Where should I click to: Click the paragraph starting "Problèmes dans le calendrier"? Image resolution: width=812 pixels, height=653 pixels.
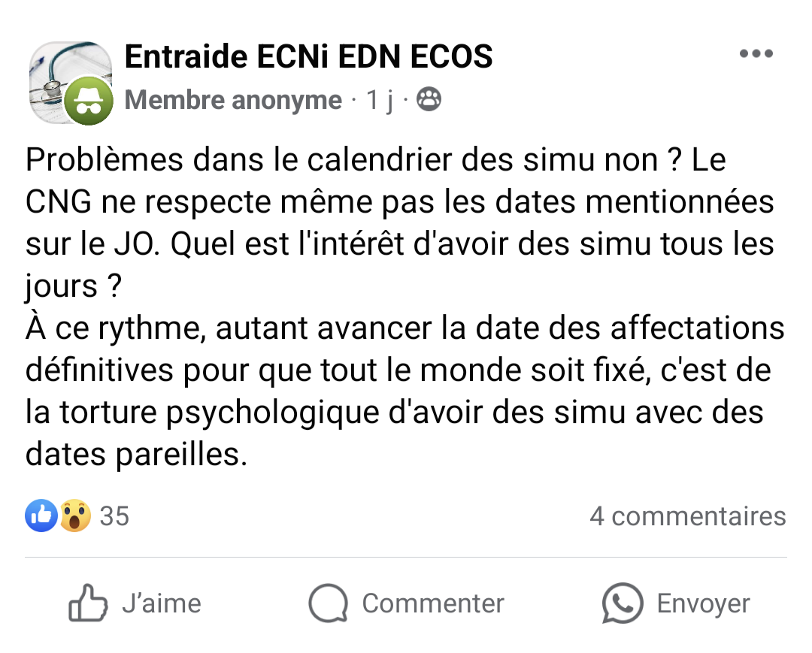tap(398, 223)
